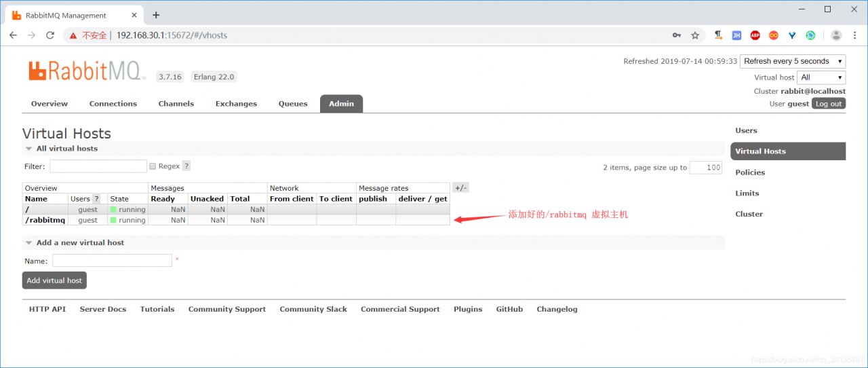This screenshot has width=868, height=368.
Task: Open the Community Support footer link
Action: (x=227, y=309)
